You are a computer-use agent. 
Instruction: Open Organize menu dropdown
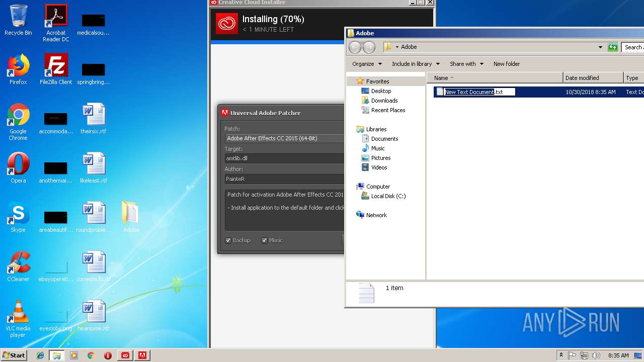tap(367, 64)
